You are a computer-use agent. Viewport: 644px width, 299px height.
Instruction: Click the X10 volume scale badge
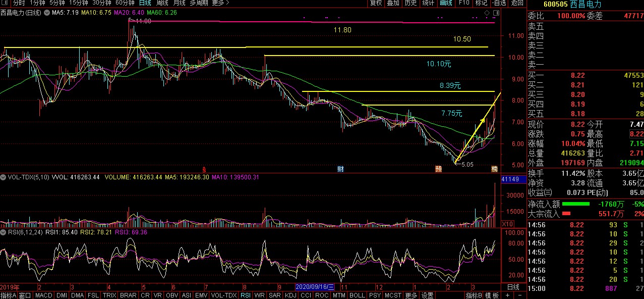pyautogui.click(x=507, y=224)
